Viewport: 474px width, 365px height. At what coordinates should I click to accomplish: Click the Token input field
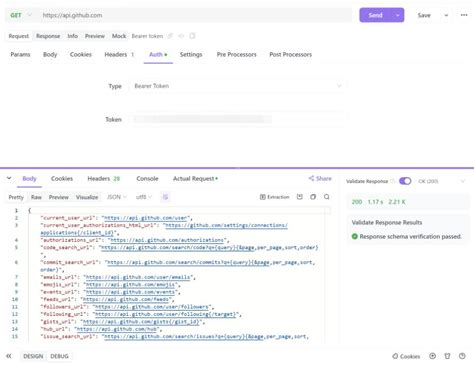pyautogui.click(x=237, y=119)
